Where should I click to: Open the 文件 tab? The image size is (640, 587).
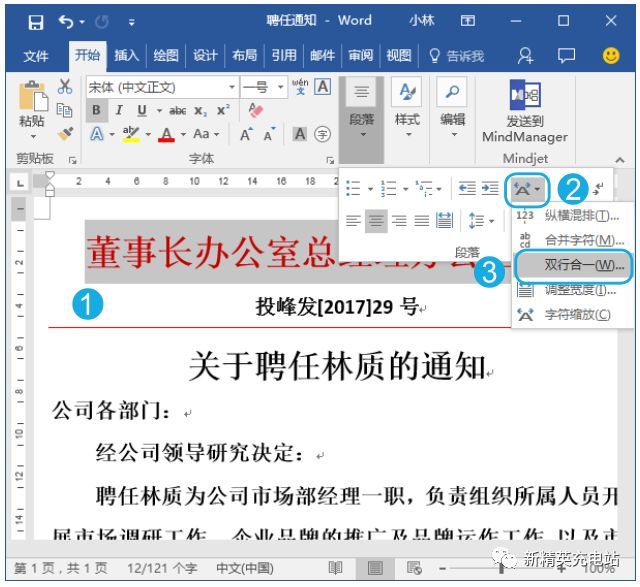coord(36,56)
